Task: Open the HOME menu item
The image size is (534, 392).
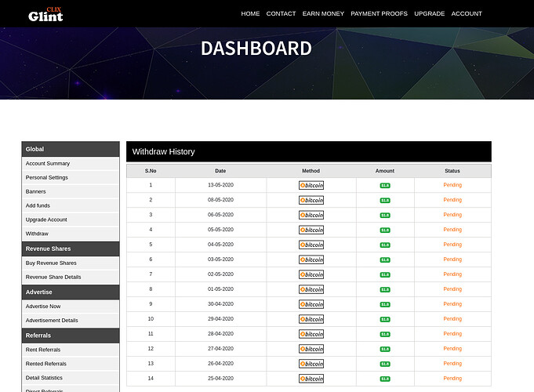Action: pos(250,14)
